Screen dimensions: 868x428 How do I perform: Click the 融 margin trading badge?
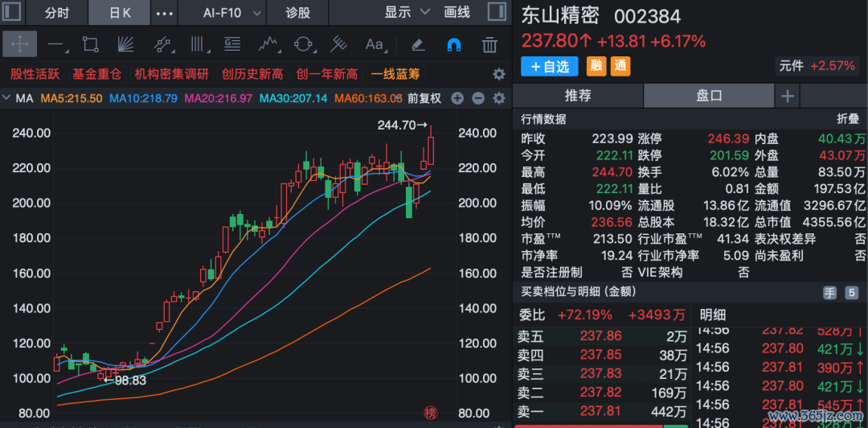click(x=596, y=67)
